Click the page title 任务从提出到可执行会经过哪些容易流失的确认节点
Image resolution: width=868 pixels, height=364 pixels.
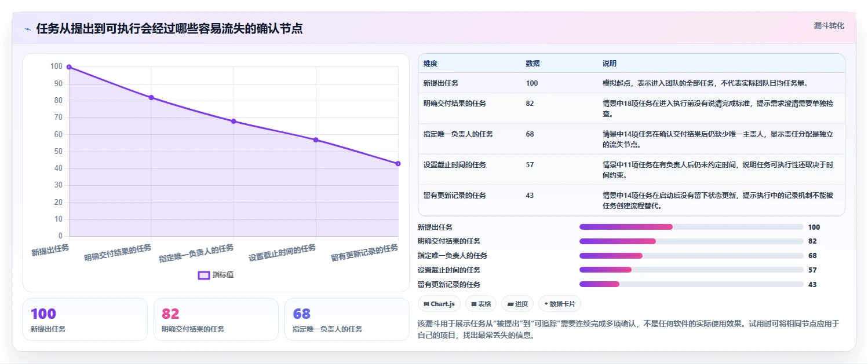coord(169,29)
